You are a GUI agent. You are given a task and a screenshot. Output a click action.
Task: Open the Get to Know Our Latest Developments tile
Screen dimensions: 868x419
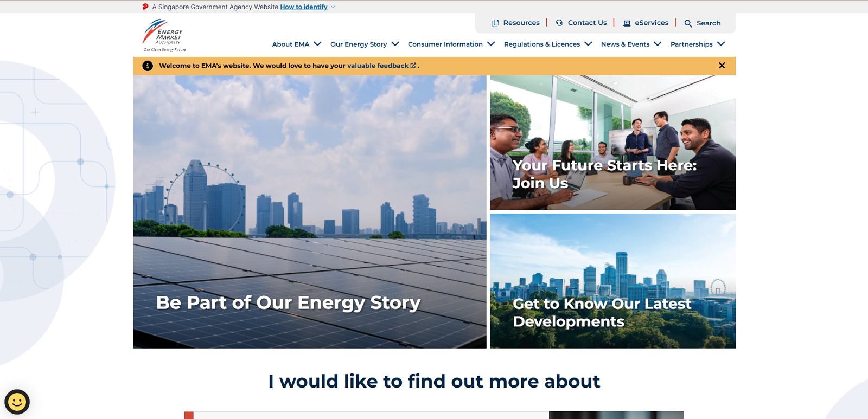point(612,281)
